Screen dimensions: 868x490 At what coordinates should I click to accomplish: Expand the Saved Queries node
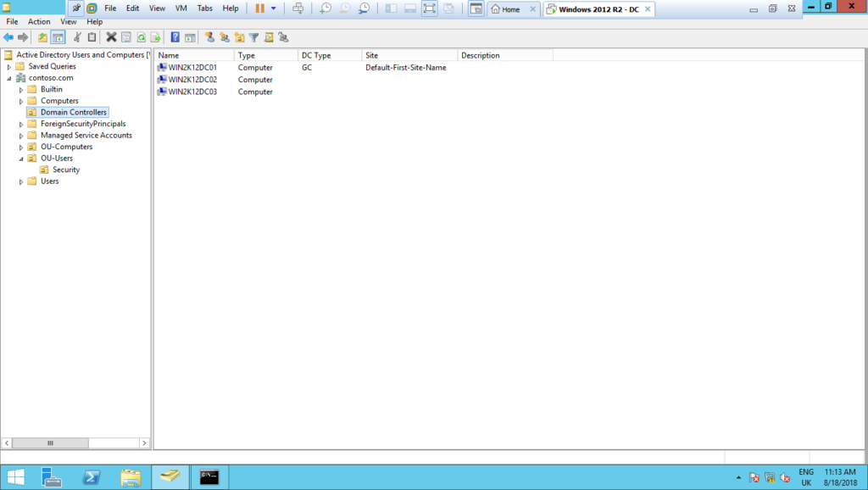(x=8, y=66)
